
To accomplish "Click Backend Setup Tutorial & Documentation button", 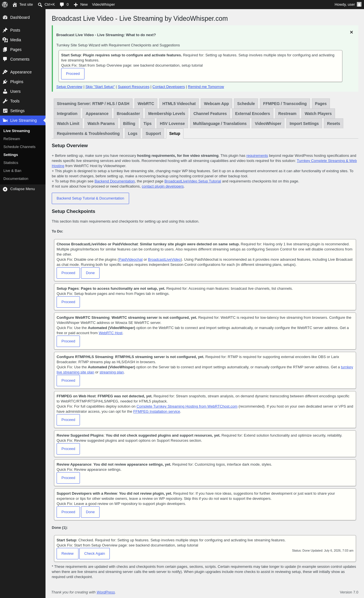I will click(x=90, y=198).
